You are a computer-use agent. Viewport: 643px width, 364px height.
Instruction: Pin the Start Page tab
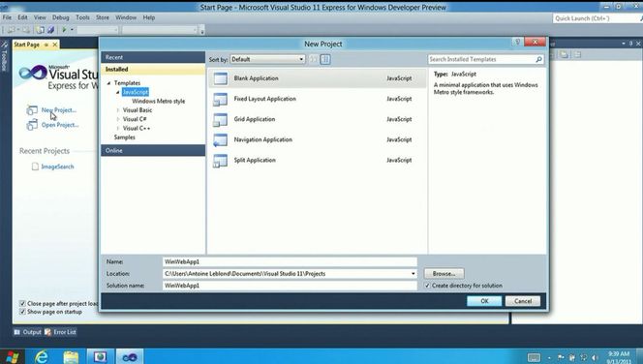click(46, 45)
